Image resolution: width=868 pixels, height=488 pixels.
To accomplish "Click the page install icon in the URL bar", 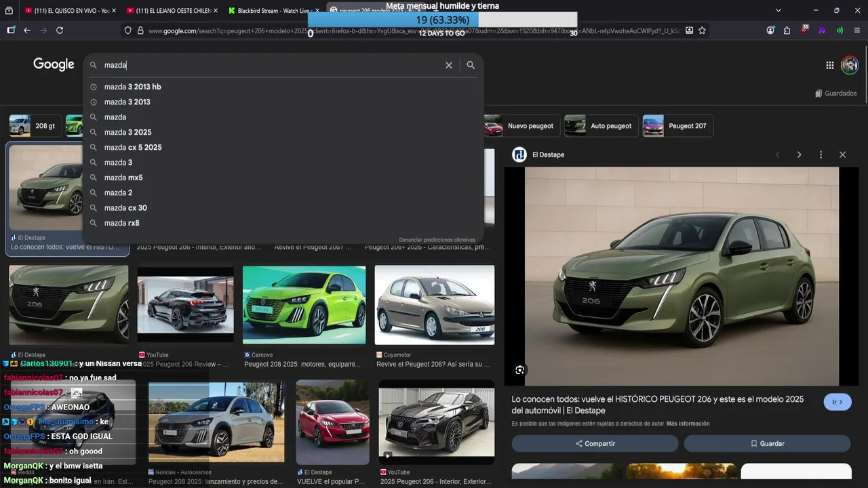I will pos(689,30).
